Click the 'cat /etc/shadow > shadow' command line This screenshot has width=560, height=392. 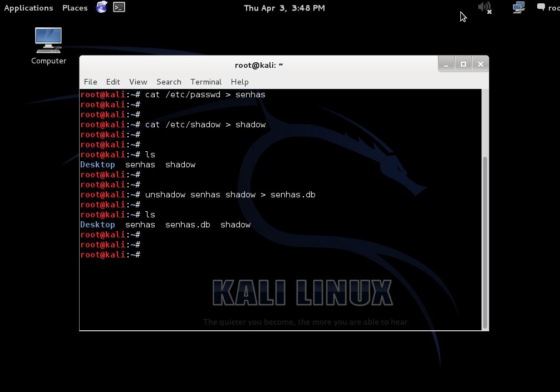[x=173, y=125]
